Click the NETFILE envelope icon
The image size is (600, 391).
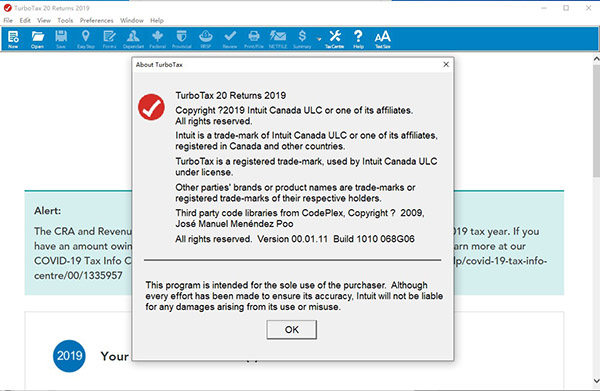pyautogui.click(x=278, y=39)
